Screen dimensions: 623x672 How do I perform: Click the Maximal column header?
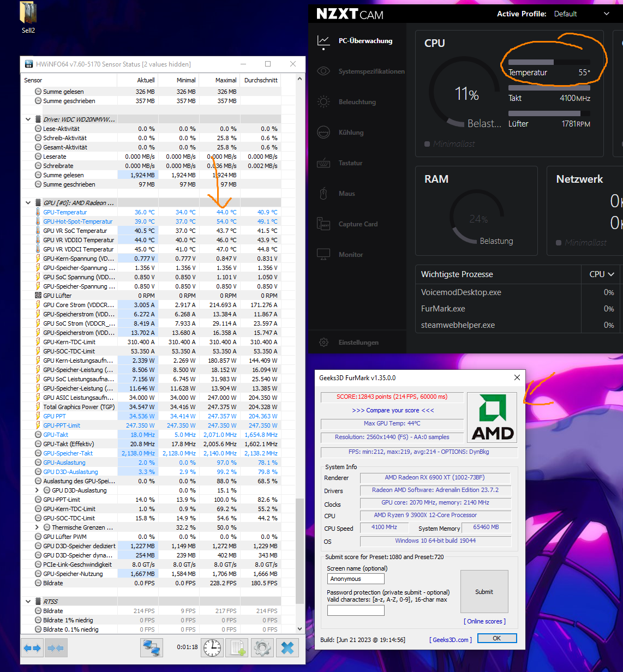[219, 80]
